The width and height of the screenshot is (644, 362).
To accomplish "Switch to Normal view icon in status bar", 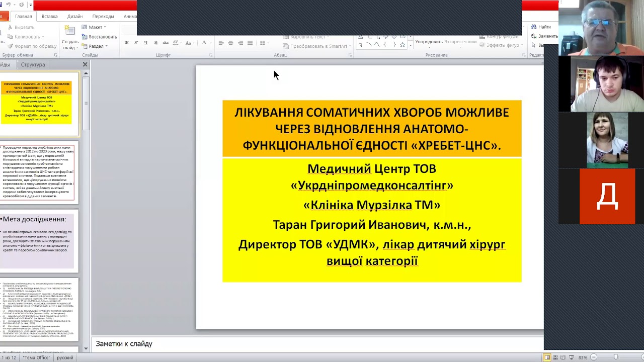I will (x=547, y=357).
